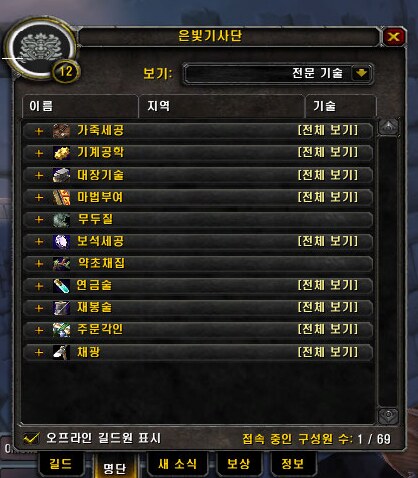The height and width of the screenshot is (478, 418).
Task: Click the scrollbar down arrow button
Action: point(388,416)
